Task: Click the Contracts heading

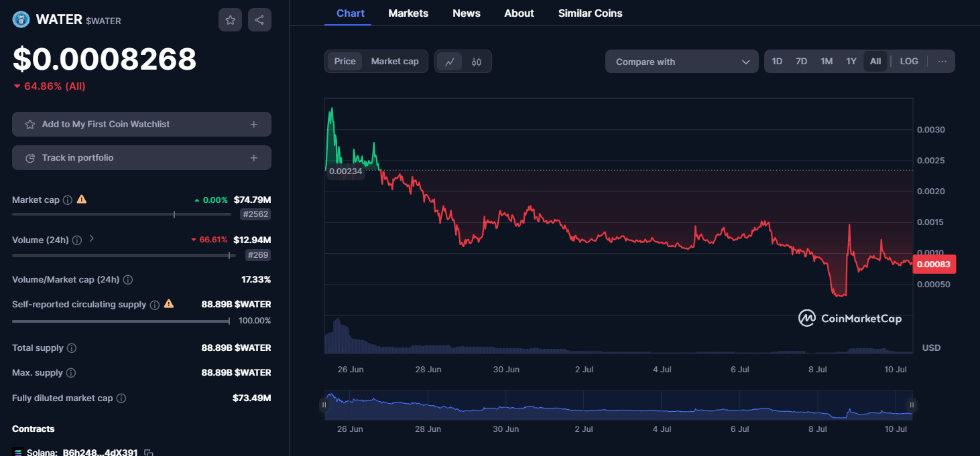Action: tap(34, 429)
